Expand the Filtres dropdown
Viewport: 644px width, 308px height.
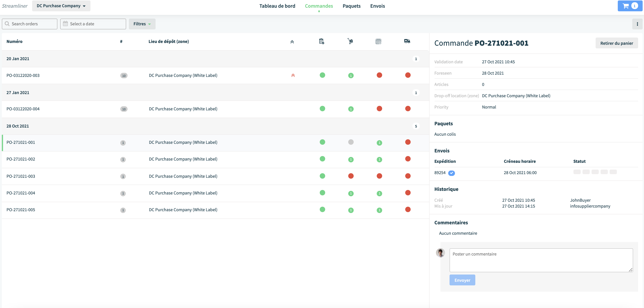point(142,24)
